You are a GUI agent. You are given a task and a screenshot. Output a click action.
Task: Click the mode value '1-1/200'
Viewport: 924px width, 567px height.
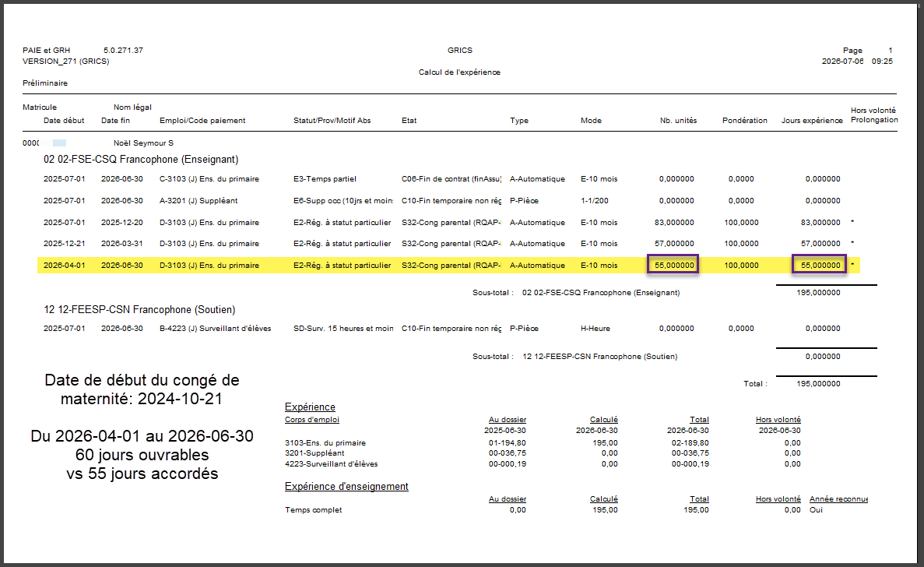tap(595, 200)
